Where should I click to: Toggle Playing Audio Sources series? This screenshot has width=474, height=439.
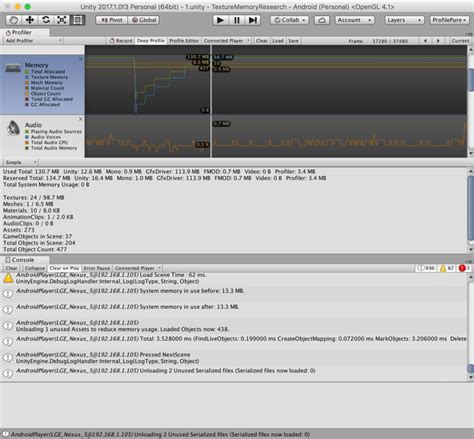(x=53, y=132)
